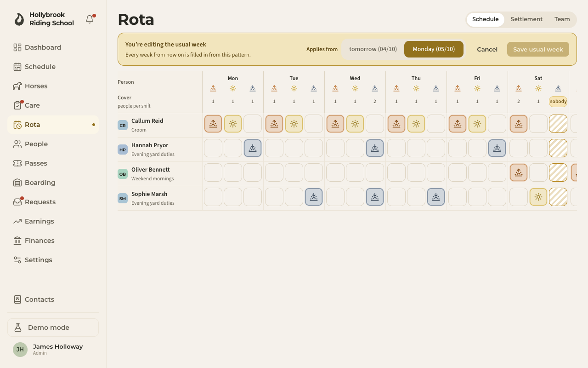Toggle Sophie Marsh's Thursday evening shift
Viewport: 588px width, 368px height.
(436, 197)
